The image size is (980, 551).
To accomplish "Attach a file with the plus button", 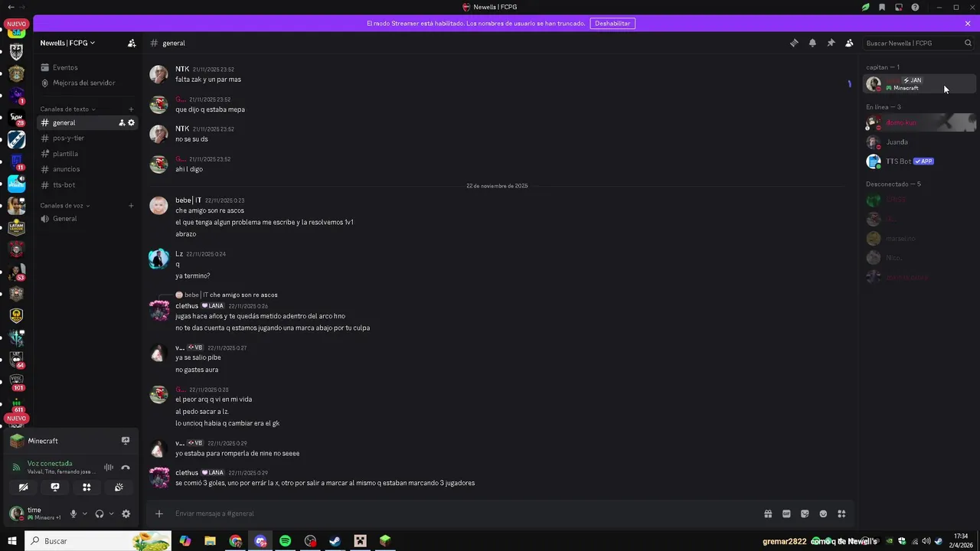I will point(159,514).
